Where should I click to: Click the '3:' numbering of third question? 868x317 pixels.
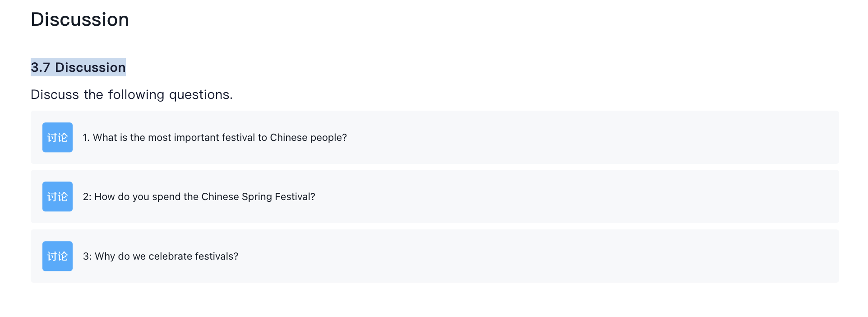tap(87, 256)
